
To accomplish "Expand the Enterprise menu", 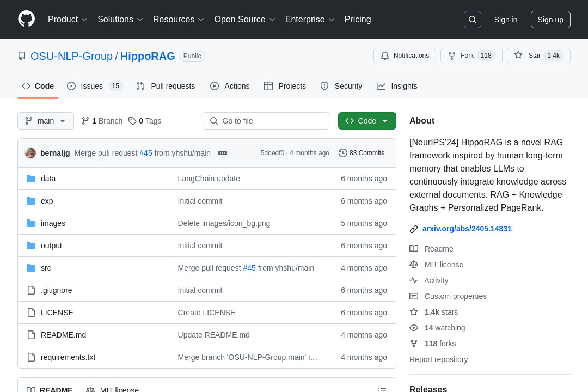I will point(309,20).
